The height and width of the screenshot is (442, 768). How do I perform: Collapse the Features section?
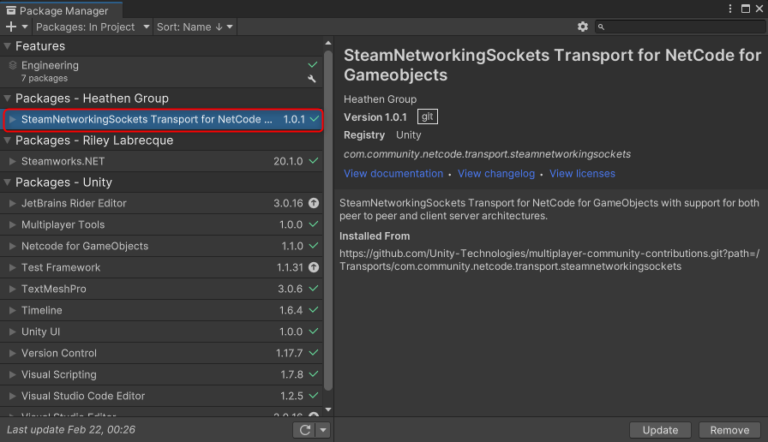pyautogui.click(x=8, y=46)
